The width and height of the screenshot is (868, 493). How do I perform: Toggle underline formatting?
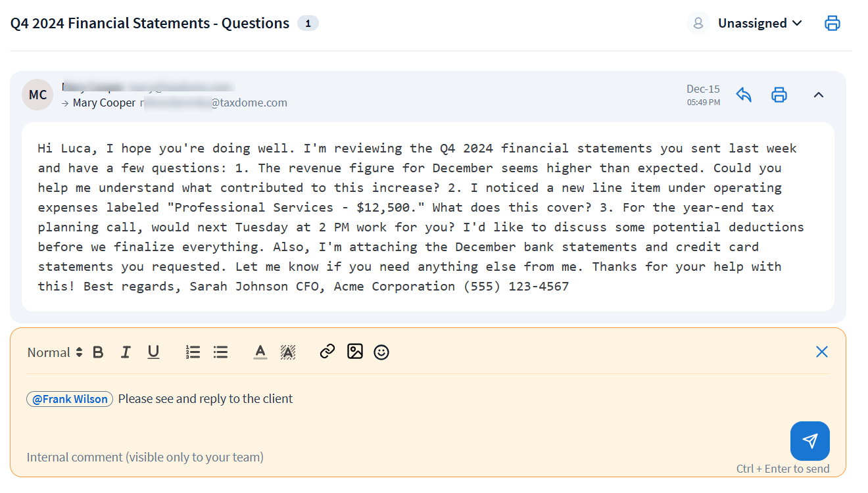point(153,352)
